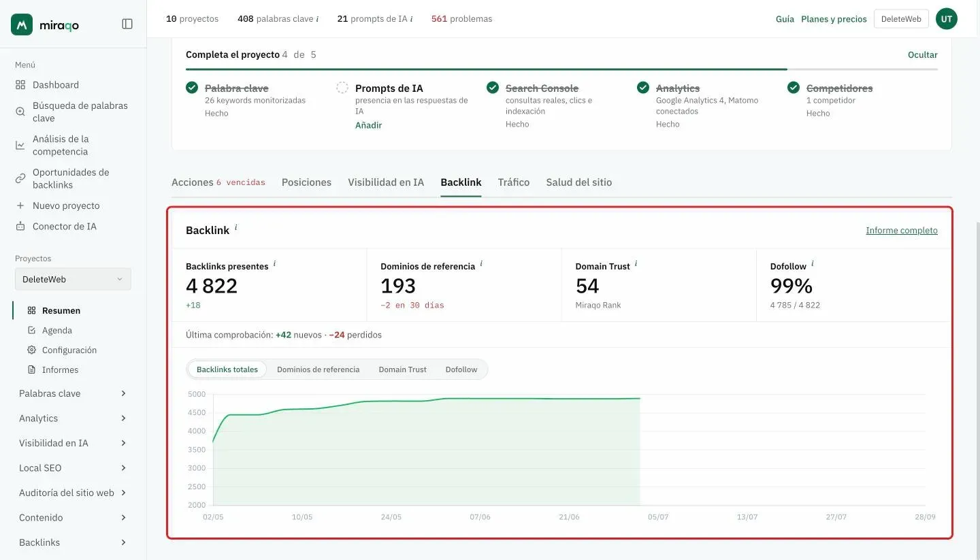Click the Agenda checklist icon
Viewport: 980px width, 560px height.
pos(31,330)
